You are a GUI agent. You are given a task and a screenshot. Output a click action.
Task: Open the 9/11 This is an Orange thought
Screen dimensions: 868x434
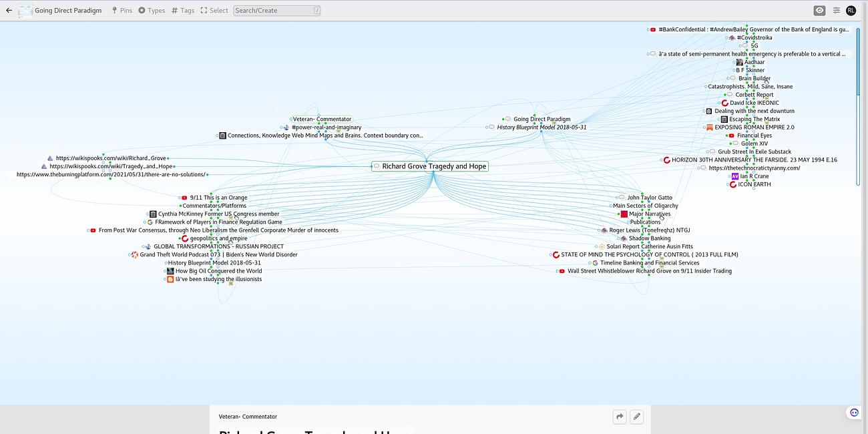[218, 198]
